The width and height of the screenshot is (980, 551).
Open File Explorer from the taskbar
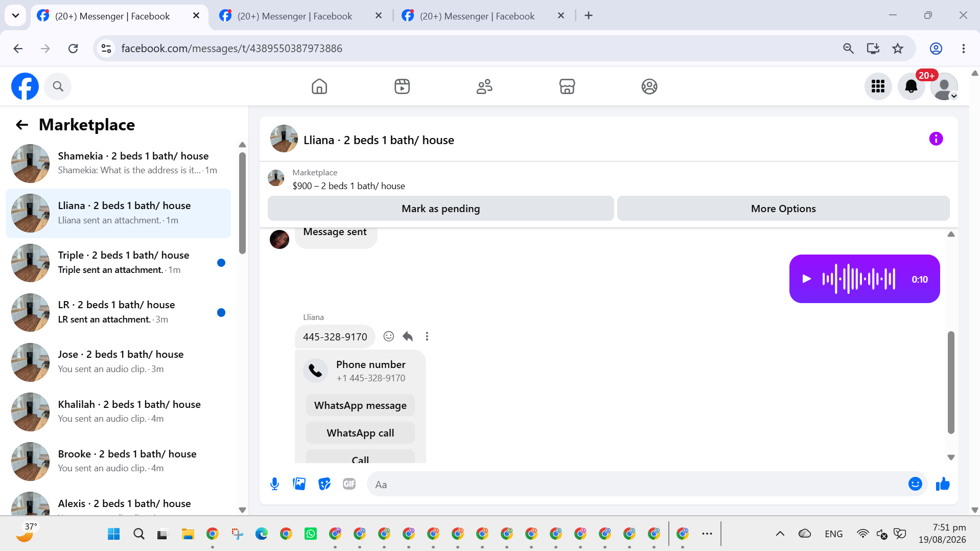pos(188,534)
